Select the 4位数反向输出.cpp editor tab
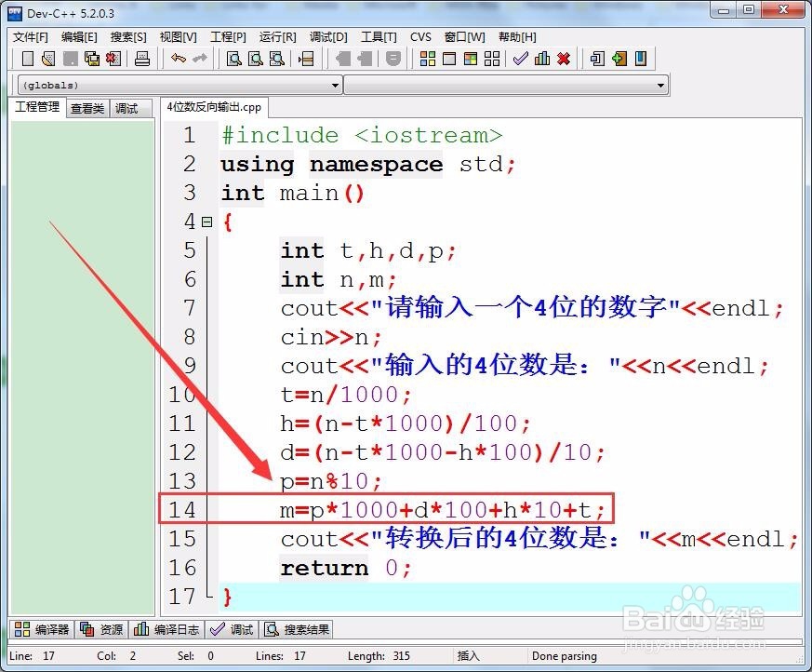This screenshot has height=672, width=812. 214,107
